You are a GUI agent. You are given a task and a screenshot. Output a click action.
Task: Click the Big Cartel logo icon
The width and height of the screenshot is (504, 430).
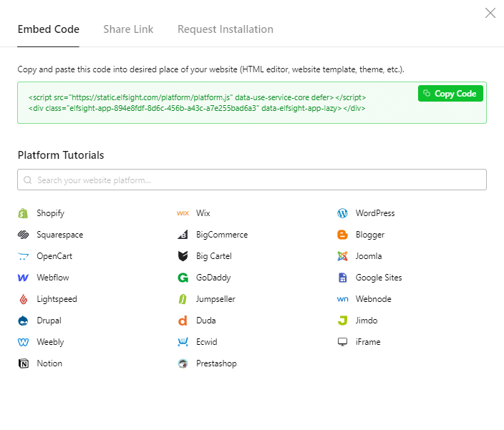point(183,256)
